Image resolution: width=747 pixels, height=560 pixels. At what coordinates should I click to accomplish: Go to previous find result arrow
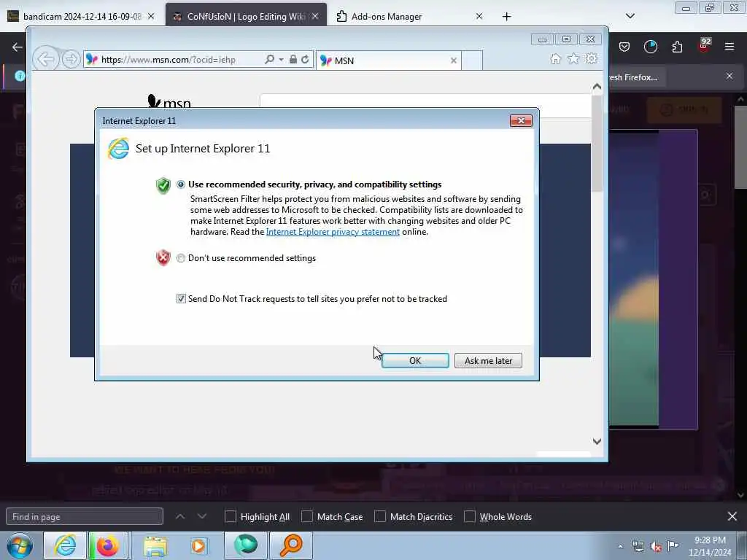180,517
